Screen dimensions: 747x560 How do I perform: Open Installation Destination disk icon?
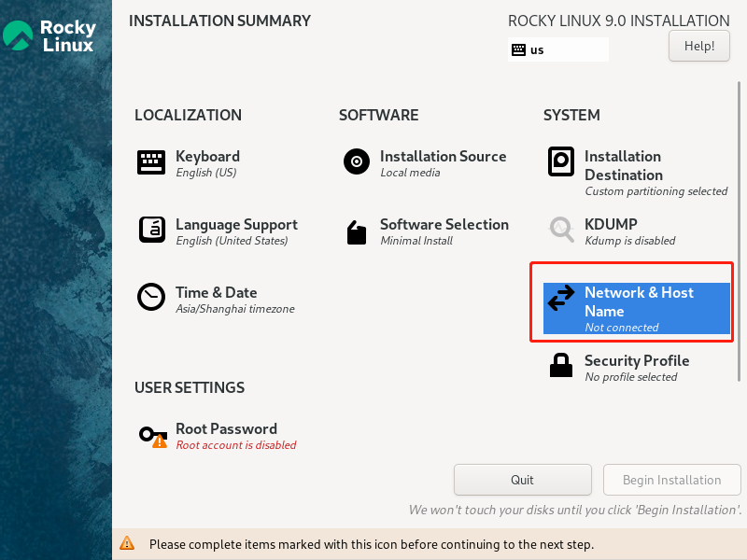click(x=560, y=162)
